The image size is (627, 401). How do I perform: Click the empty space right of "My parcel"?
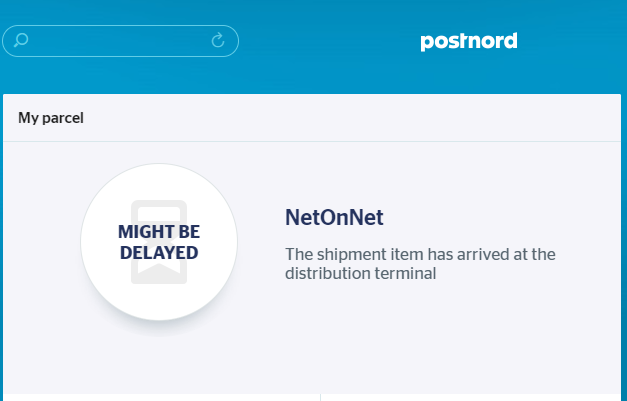352,118
